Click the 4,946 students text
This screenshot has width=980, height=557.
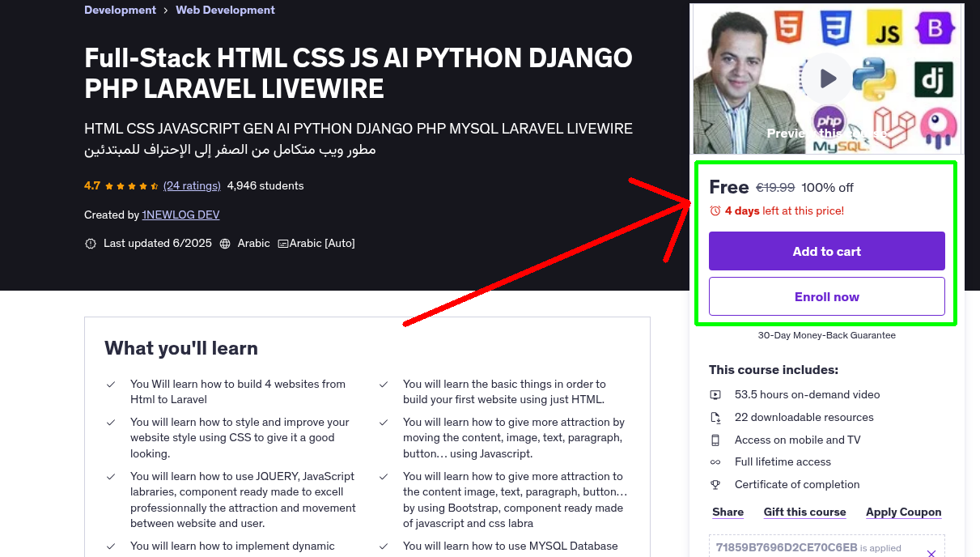coord(265,185)
